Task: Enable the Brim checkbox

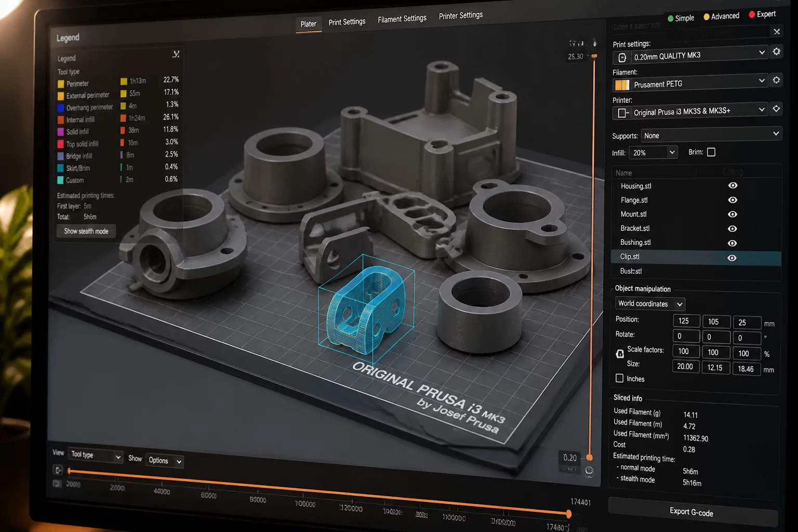Action: 711,152
